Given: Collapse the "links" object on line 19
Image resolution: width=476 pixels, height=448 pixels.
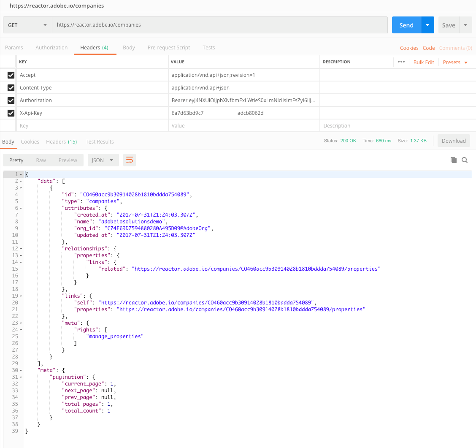Looking at the screenshot, I should (x=21, y=296).
